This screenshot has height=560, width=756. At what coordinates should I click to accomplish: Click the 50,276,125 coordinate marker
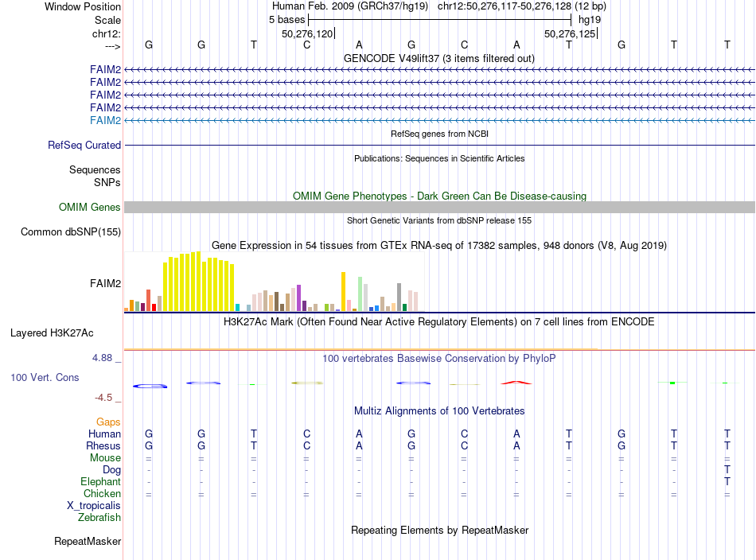(570, 33)
